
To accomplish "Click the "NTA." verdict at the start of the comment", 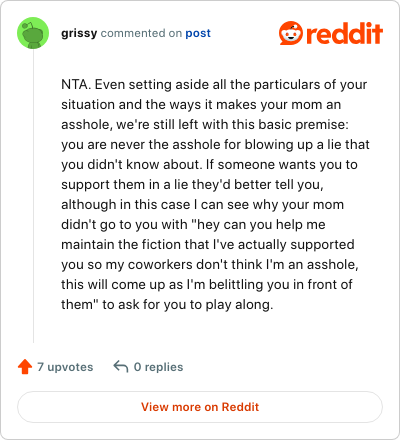I will coord(76,85).
